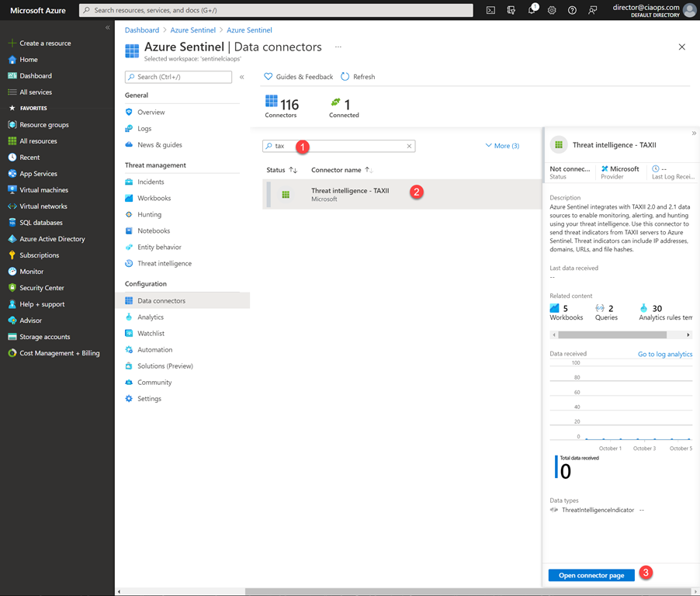The width and height of the screenshot is (700, 596).
Task: Open Hunting under Threat management
Action: pos(149,214)
